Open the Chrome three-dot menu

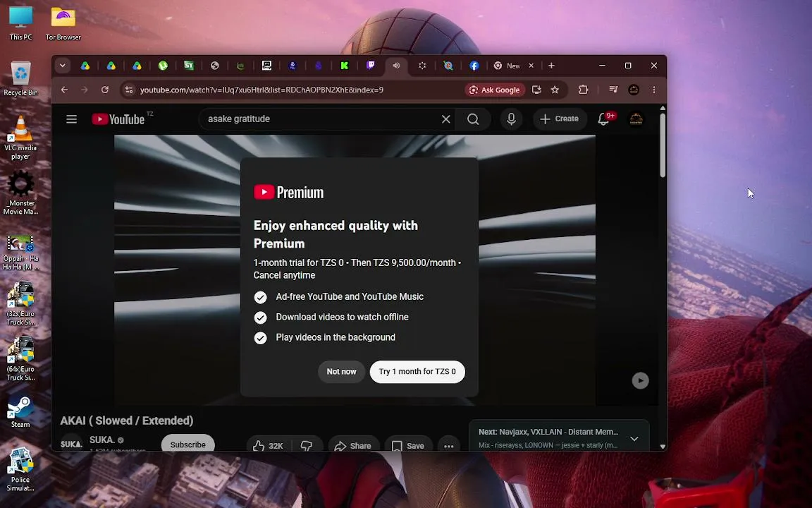point(654,90)
